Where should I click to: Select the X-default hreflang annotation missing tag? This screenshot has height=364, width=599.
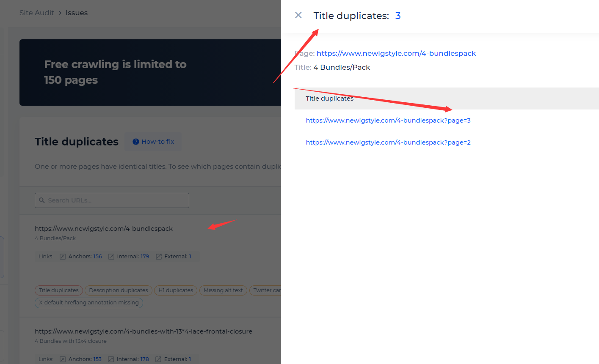point(89,303)
